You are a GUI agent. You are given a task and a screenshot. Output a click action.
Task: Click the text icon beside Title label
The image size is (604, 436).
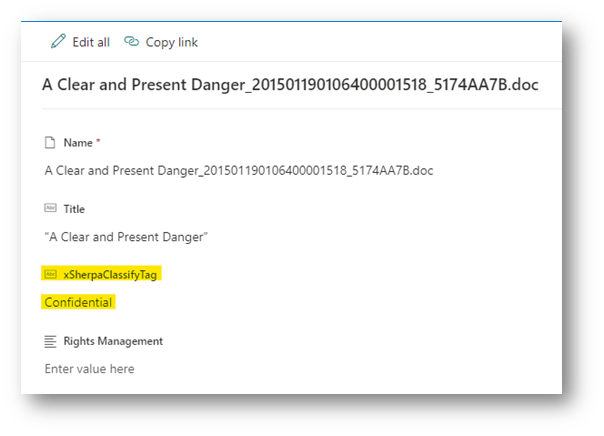pos(50,209)
